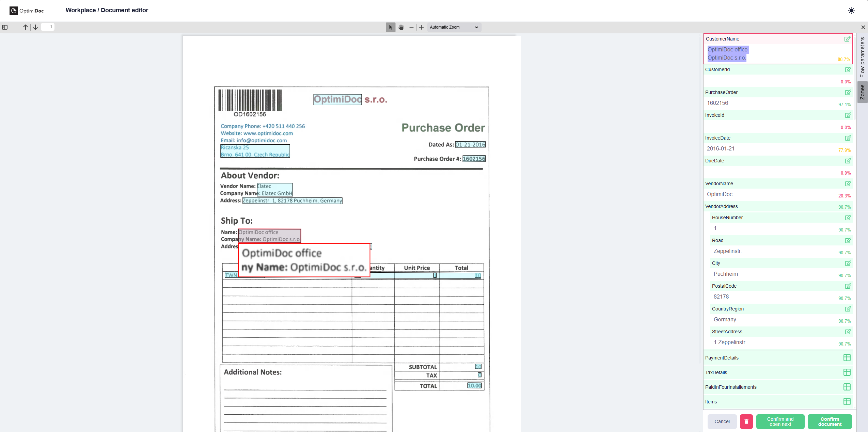Zoom in with plus icon
This screenshot has height=432, width=868.
click(x=421, y=27)
